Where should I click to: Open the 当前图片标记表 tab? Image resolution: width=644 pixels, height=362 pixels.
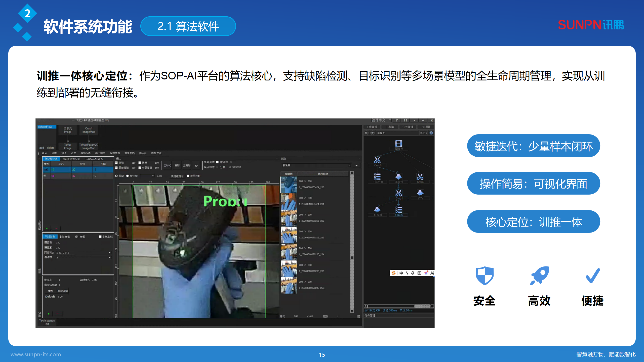pos(71,159)
